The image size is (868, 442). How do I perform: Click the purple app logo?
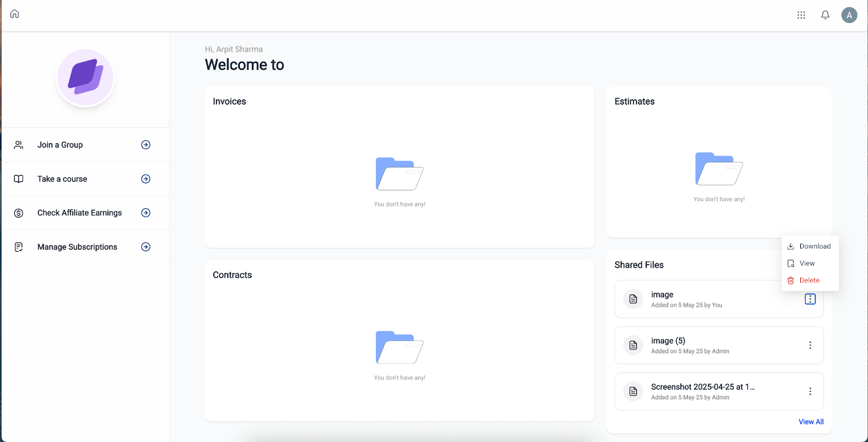(86, 78)
